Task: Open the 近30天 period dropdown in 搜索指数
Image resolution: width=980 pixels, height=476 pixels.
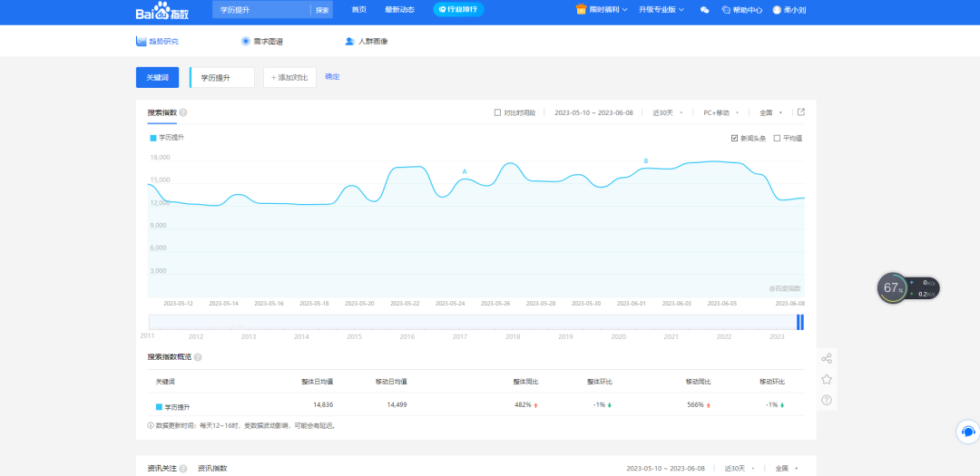Action: click(x=668, y=113)
